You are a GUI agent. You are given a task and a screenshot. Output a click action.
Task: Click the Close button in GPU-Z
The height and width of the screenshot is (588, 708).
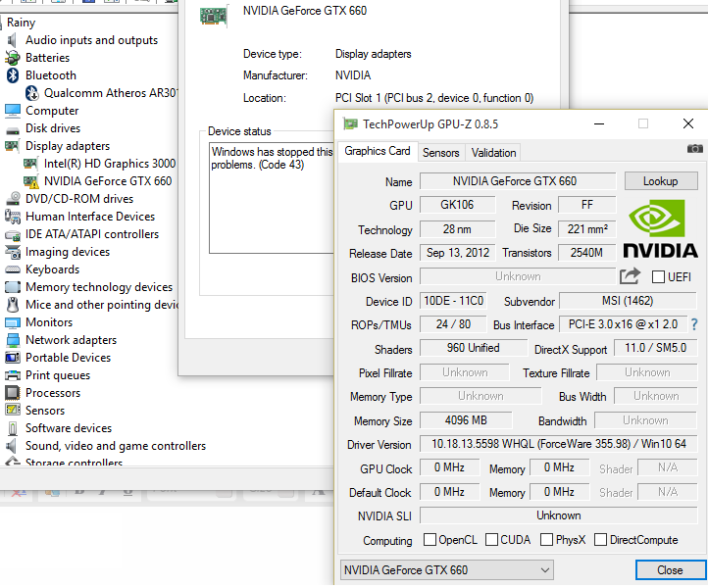tap(670, 570)
